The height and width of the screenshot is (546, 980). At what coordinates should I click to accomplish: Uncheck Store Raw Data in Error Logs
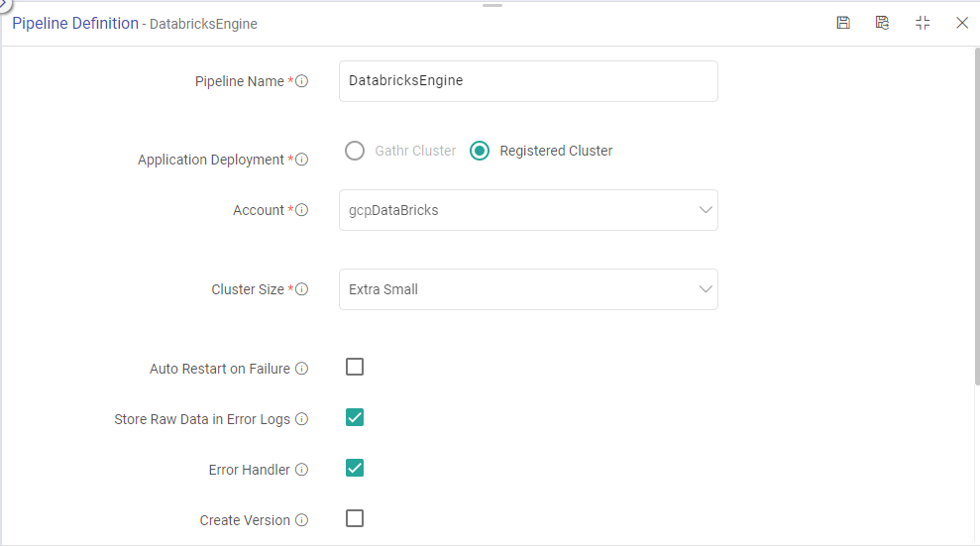(355, 417)
